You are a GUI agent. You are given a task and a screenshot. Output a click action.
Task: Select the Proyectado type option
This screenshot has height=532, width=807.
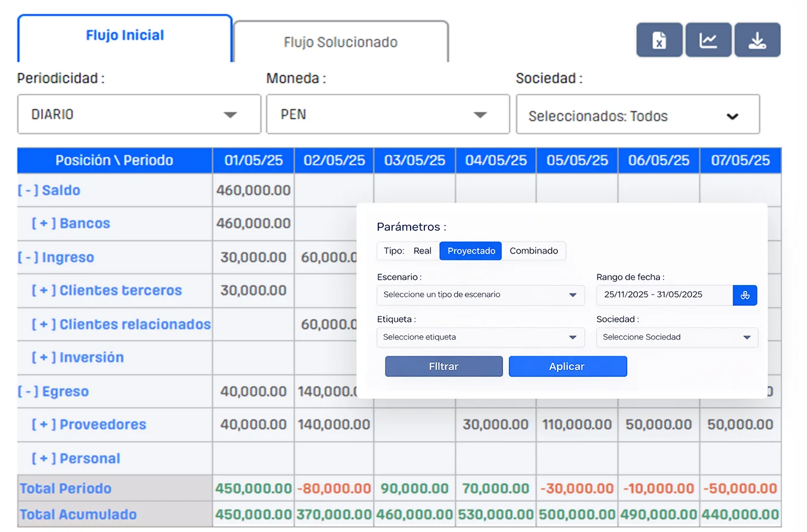tap(471, 251)
